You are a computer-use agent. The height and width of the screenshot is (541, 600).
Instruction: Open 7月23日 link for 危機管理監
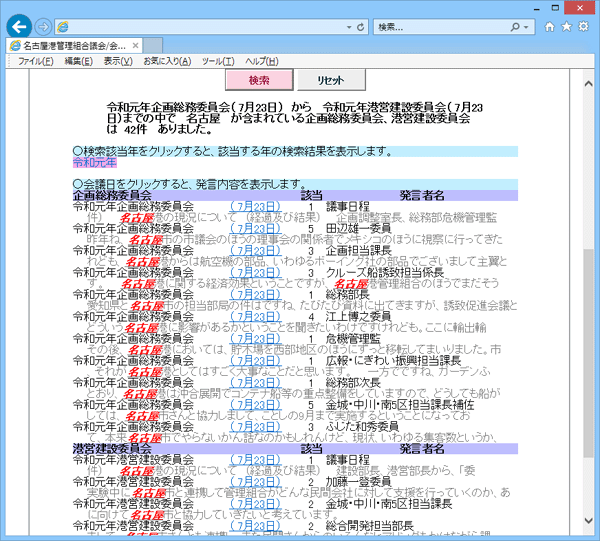point(256,339)
